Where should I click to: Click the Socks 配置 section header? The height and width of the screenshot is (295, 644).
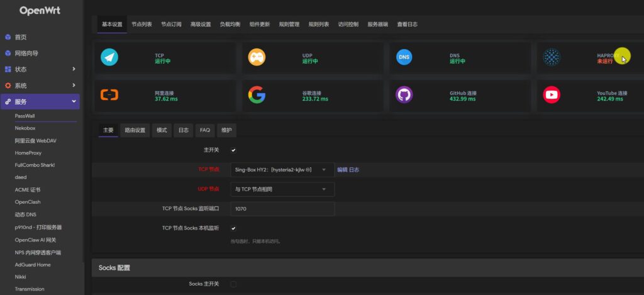(x=367, y=267)
